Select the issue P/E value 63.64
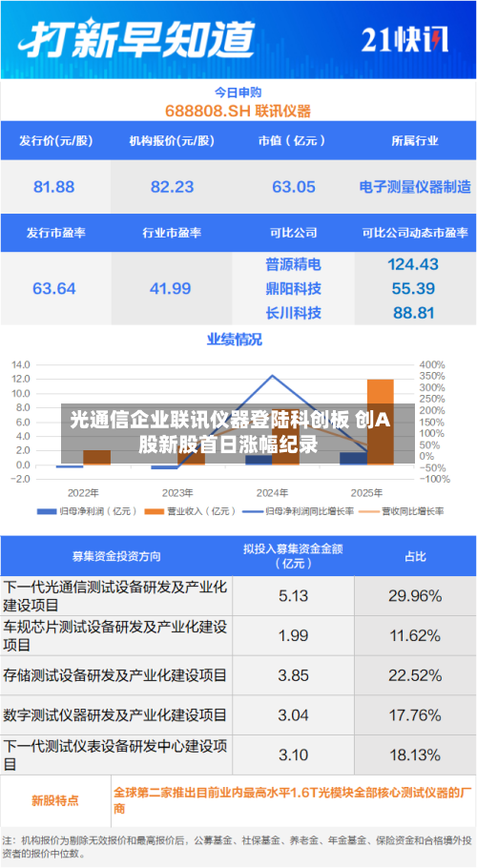Viewport: 477px width, 868px height. coord(54,288)
